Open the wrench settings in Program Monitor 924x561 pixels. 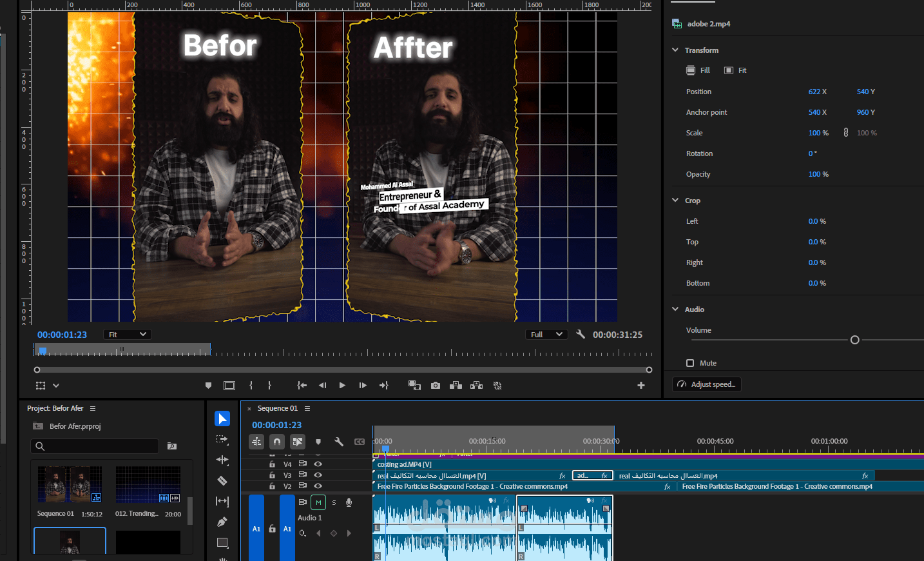click(581, 334)
